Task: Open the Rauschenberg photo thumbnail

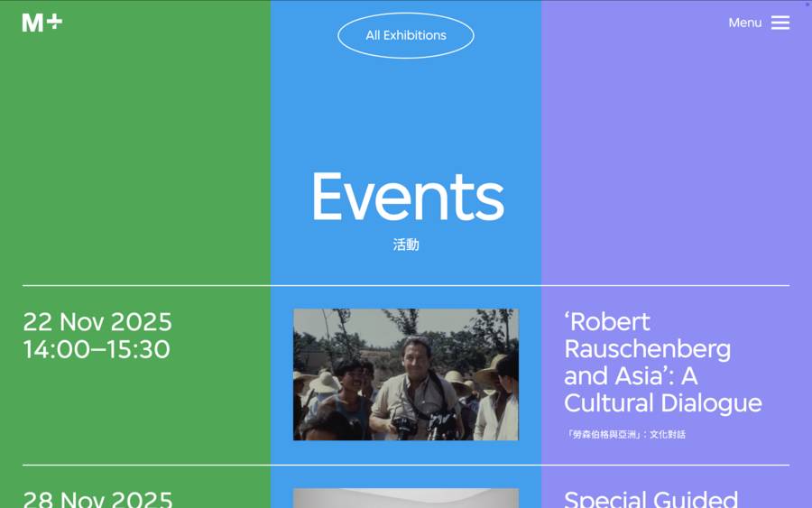Action: [406, 374]
